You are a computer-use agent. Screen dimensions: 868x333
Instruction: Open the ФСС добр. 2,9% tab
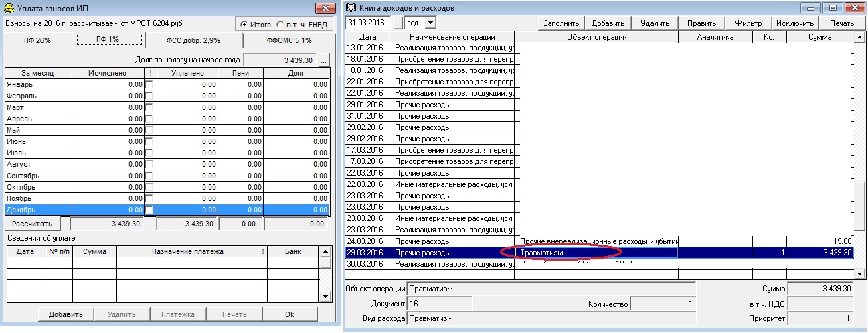[193, 40]
